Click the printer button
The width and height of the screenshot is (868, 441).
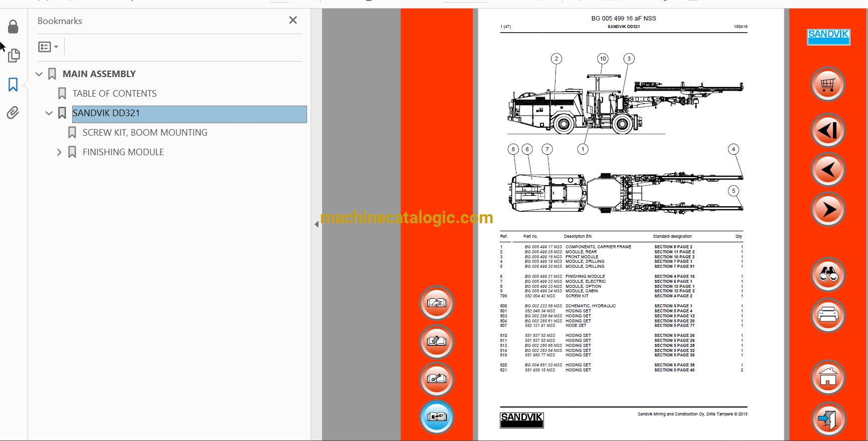tap(828, 315)
